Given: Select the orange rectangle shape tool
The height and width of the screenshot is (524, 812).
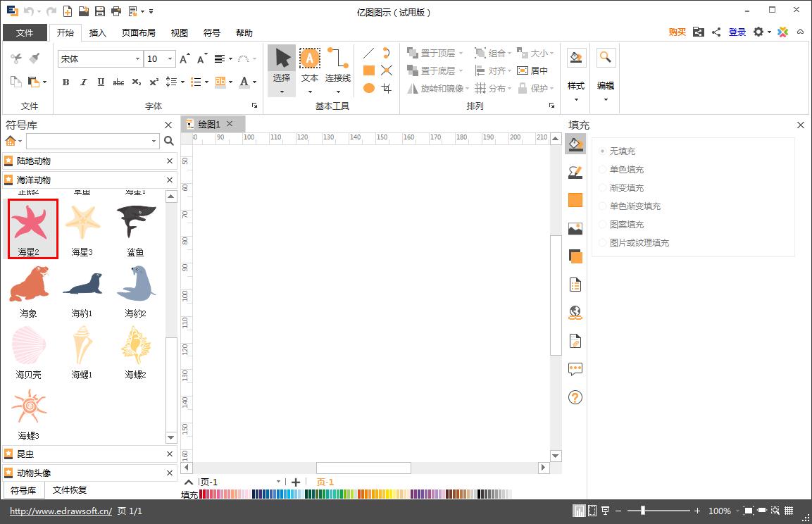Looking at the screenshot, I should click(x=368, y=70).
